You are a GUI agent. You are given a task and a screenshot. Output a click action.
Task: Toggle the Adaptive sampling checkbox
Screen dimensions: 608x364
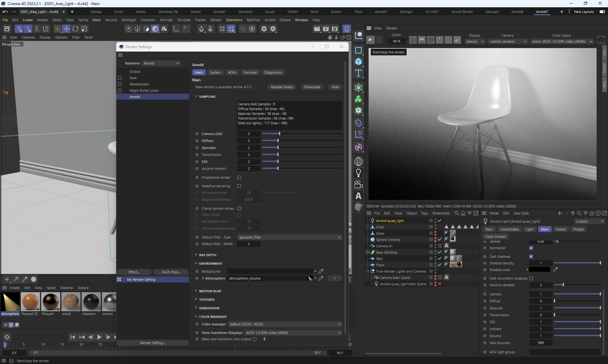point(239,186)
